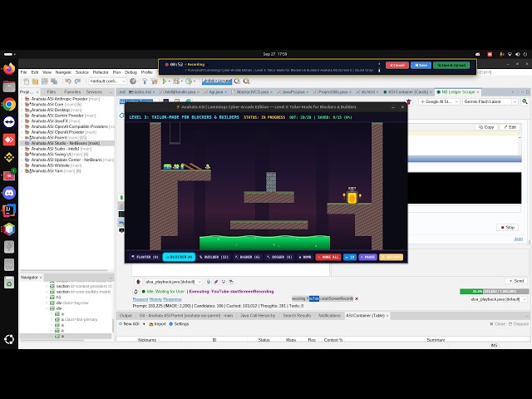532x399 pixels.
Task: Click the Open Project icon in NetBeans toolbar
Action: tap(44, 81)
